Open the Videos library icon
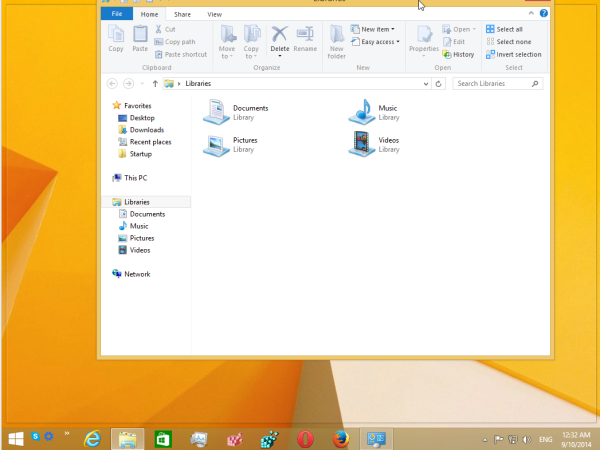 click(x=362, y=144)
